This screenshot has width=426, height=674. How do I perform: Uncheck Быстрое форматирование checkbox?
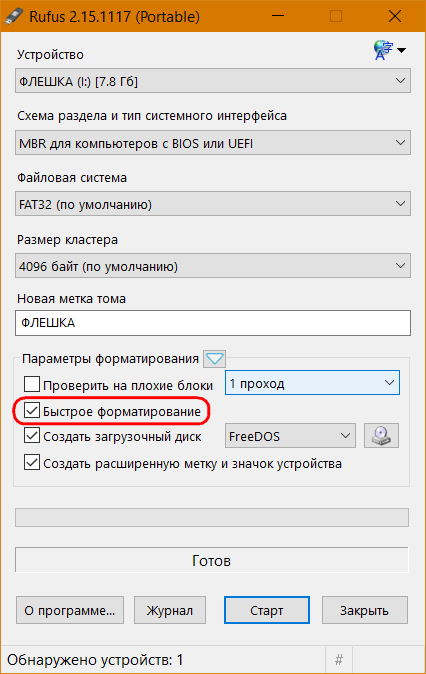[x=32, y=411]
